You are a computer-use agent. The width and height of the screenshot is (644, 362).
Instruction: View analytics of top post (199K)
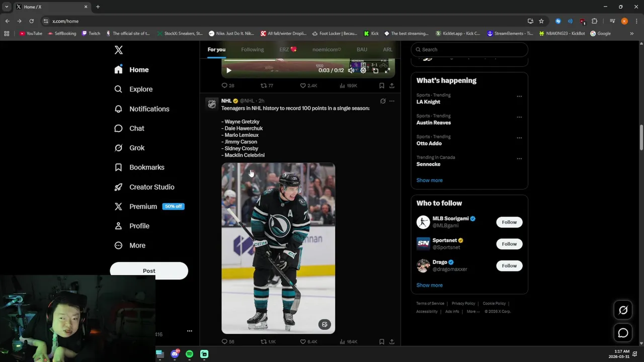348,85
